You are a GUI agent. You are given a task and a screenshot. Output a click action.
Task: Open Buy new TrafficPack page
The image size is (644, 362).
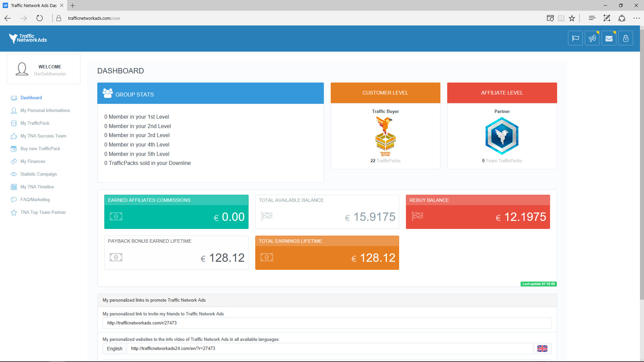pyautogui.click(x=40, y=149)
